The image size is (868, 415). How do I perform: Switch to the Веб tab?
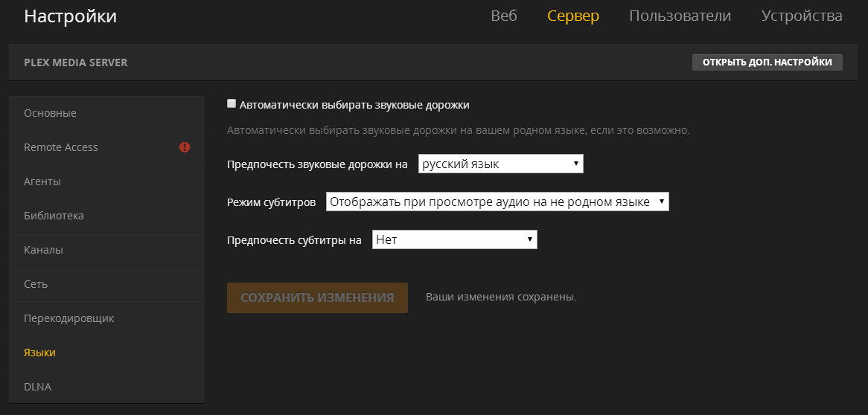coord(504,16)
